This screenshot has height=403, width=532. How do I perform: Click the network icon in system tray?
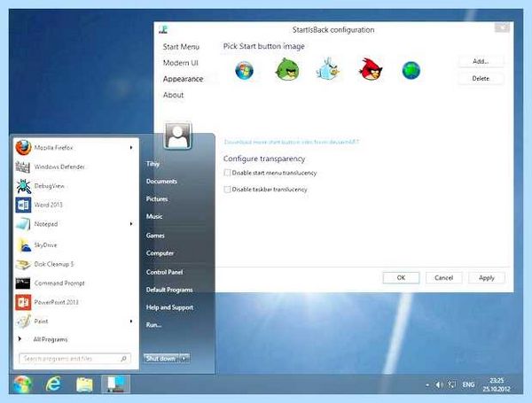[452, 384]
